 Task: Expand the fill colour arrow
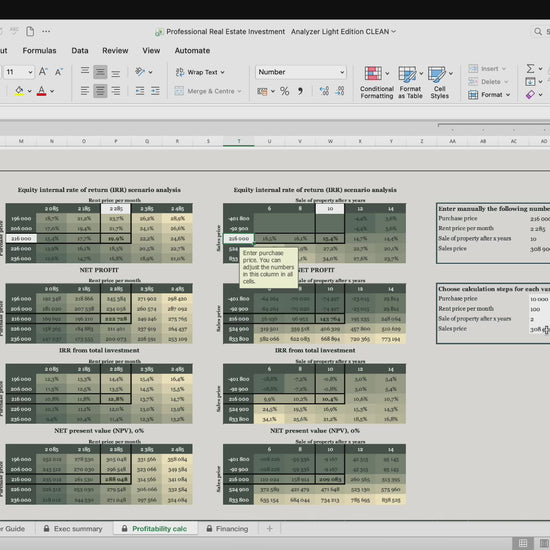(x=29, y=91)
